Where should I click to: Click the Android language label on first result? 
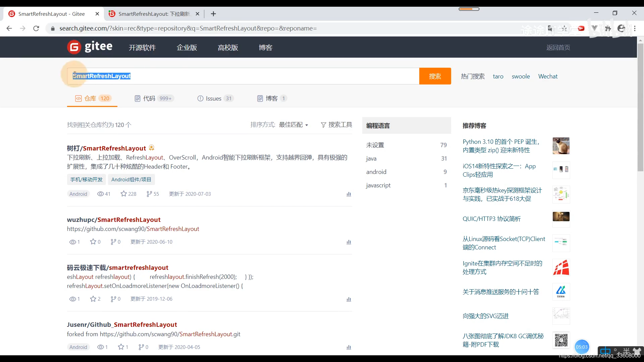[78, 194]
